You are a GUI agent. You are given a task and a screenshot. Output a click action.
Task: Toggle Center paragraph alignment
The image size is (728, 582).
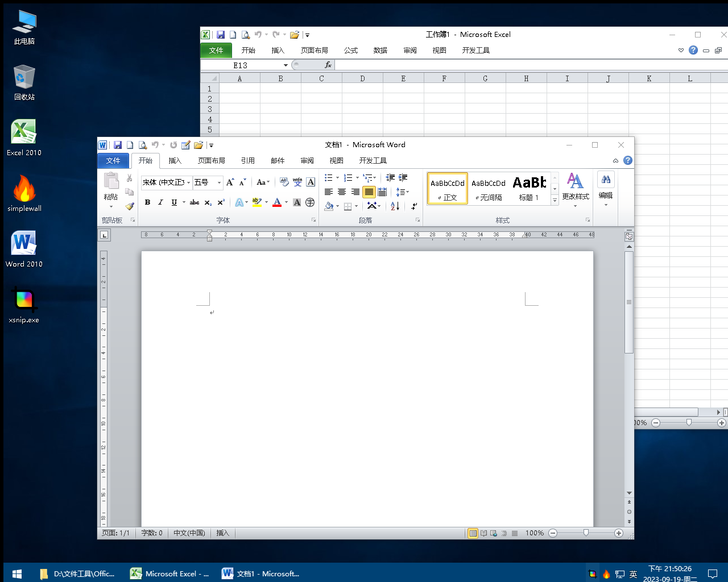pyautogui.click(x=342, y=192)
